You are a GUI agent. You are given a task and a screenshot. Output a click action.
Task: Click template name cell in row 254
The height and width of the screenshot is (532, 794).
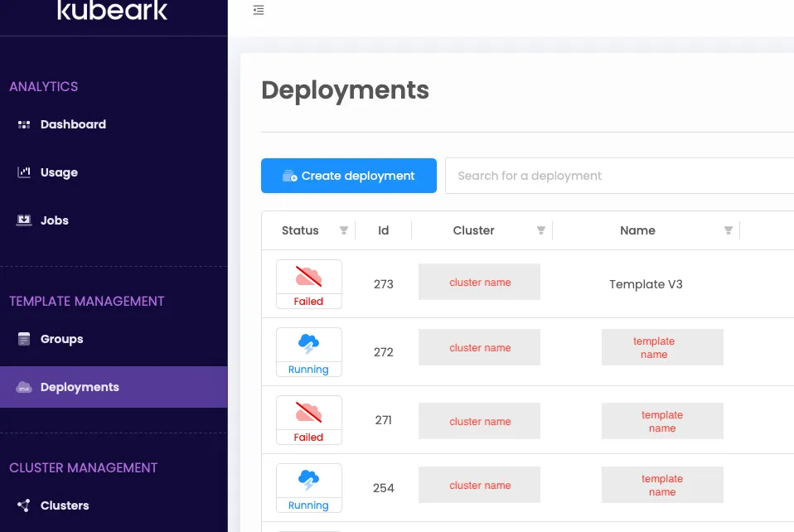point(662,485)
